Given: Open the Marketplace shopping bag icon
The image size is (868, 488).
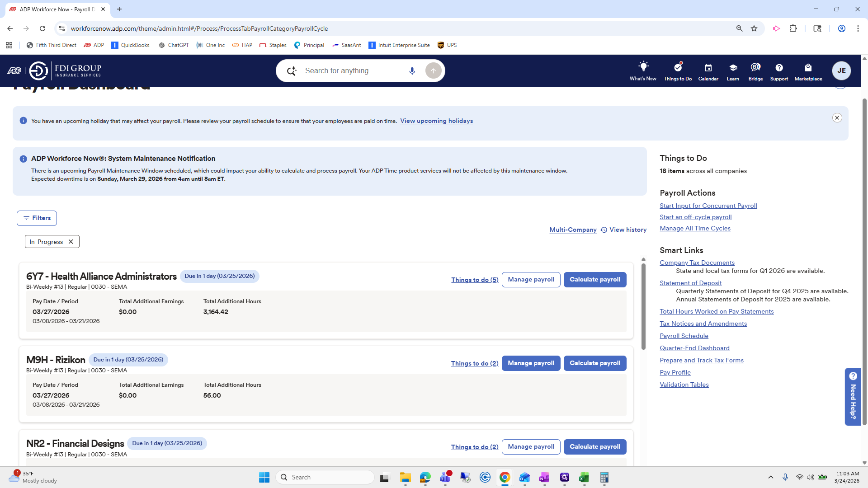Looking at the screenshot, I should click(x=808, y=68).
